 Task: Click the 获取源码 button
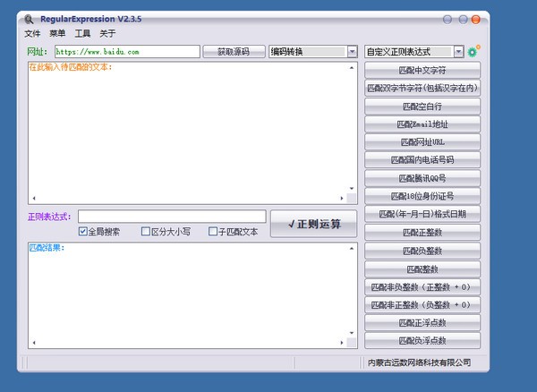(234, 52)
